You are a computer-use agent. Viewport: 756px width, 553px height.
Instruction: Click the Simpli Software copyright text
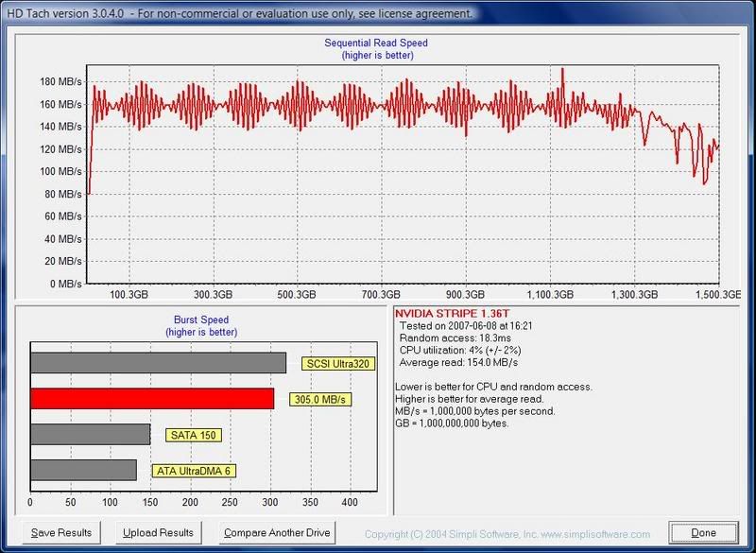pos(507,534)
